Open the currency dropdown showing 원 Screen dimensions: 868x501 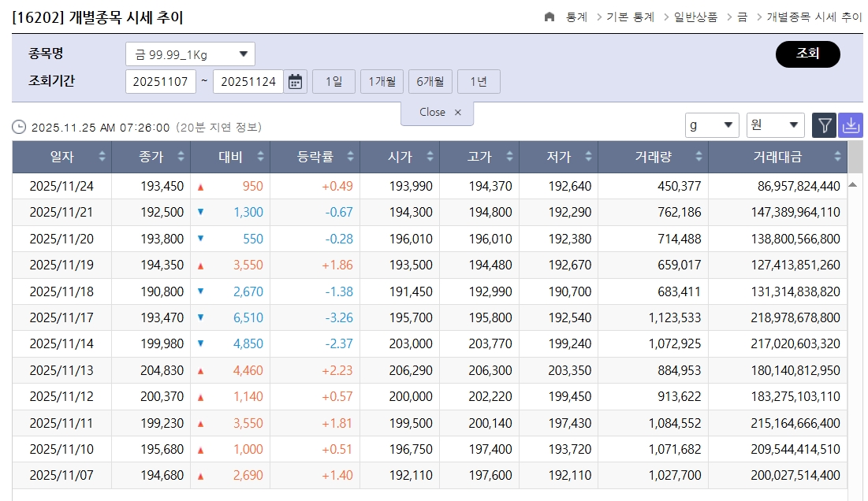tap(776, 124)
